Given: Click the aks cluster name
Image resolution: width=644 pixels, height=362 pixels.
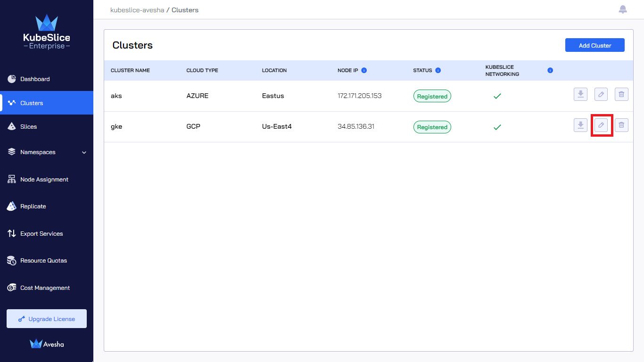Looking at the screenshot, I should click(x=116, y=96).
